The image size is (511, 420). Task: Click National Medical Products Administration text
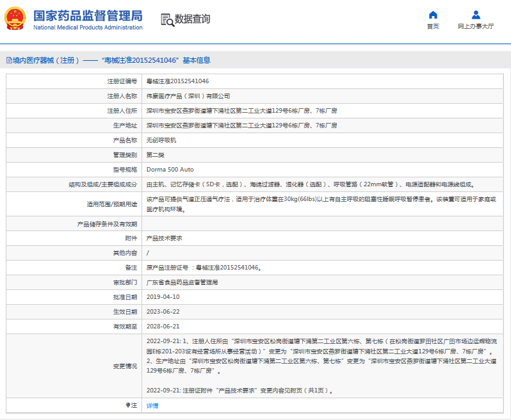[x=88, y=28]
